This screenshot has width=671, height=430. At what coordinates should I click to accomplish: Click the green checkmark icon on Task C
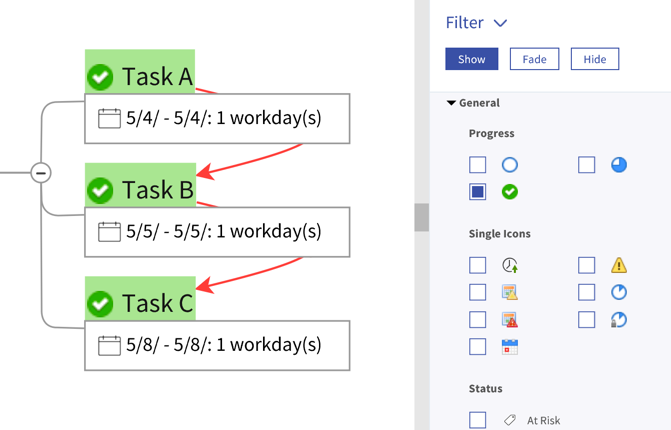[100, 303]
